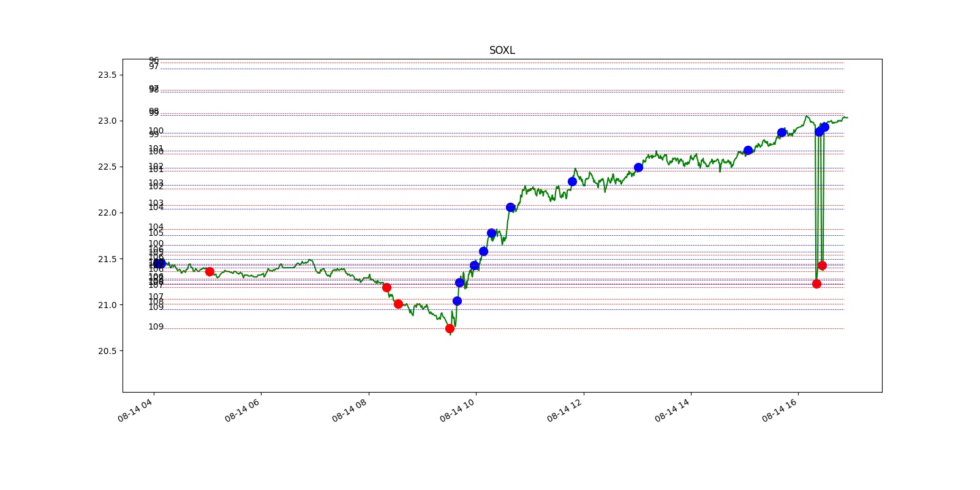Click the red marker at 21.43 on spike

click(822, 265)
